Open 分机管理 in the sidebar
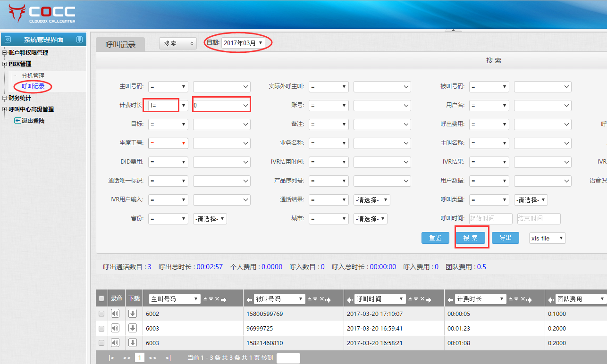607x364 pixels. [33, 75]
